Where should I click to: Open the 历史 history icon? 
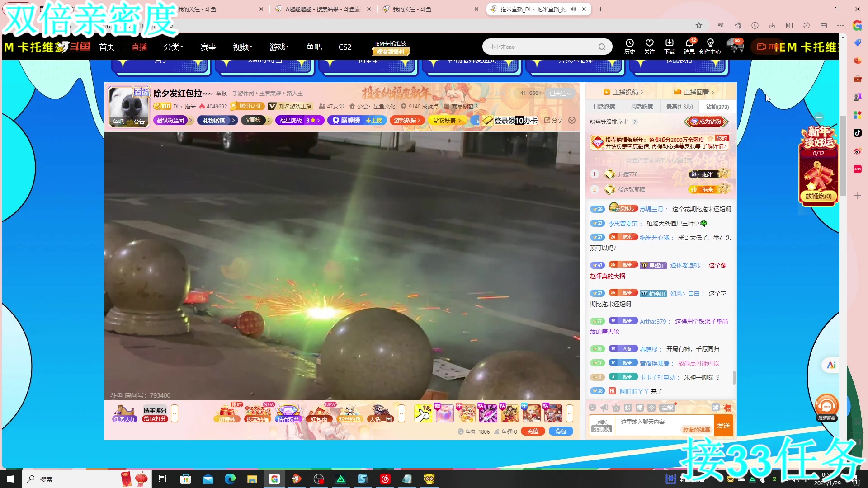[629, 46]
